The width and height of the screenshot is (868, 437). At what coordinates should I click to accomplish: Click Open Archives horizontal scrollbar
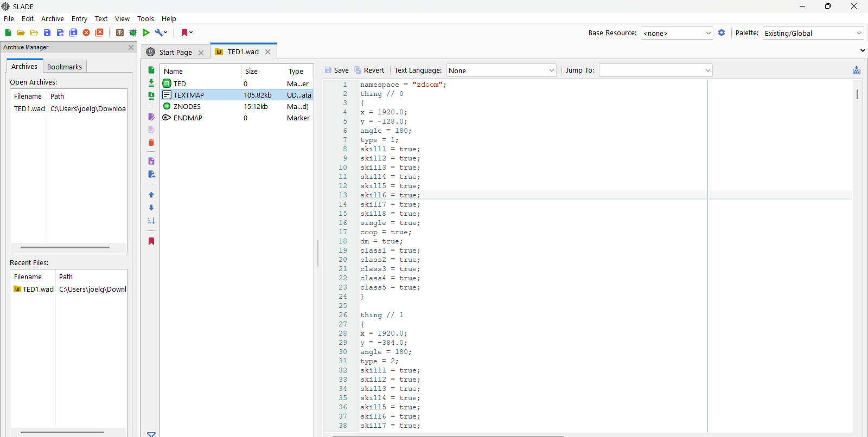(65, 247)
